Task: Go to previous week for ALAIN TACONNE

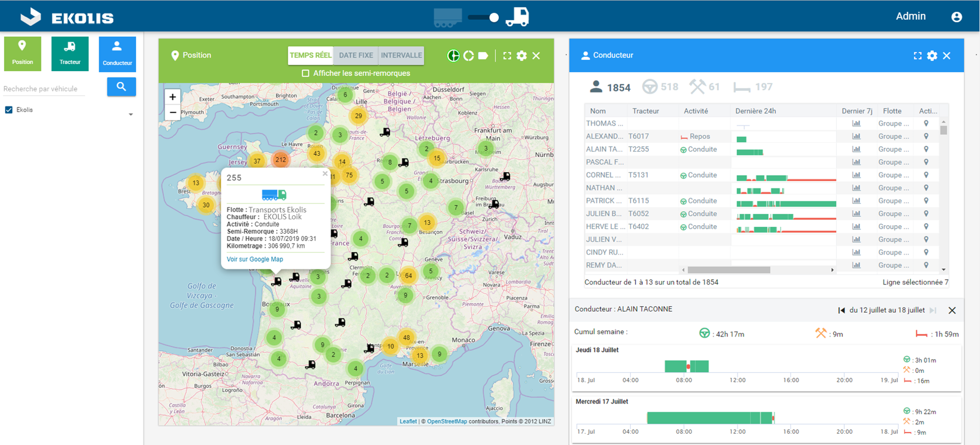Action: tap(841, 311)
